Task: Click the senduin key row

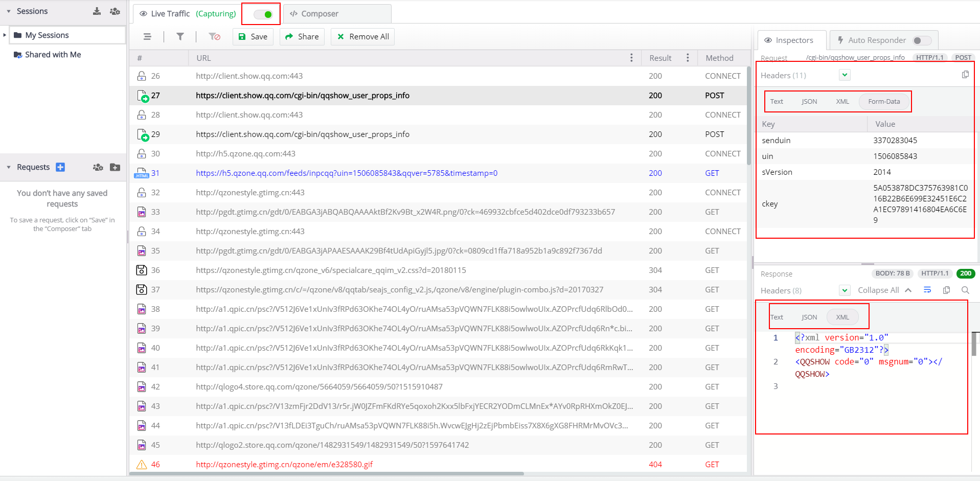Action: (x=865, y=141)
